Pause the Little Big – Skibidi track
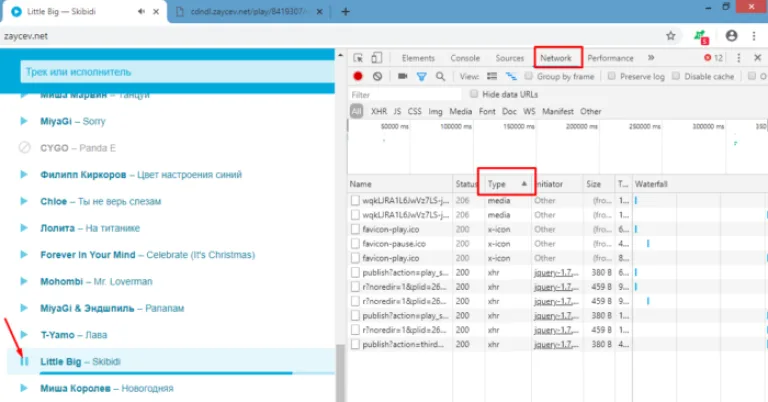The height and width of the screenshot is (402, 768). pyautogui.click(x=24, y=361)
